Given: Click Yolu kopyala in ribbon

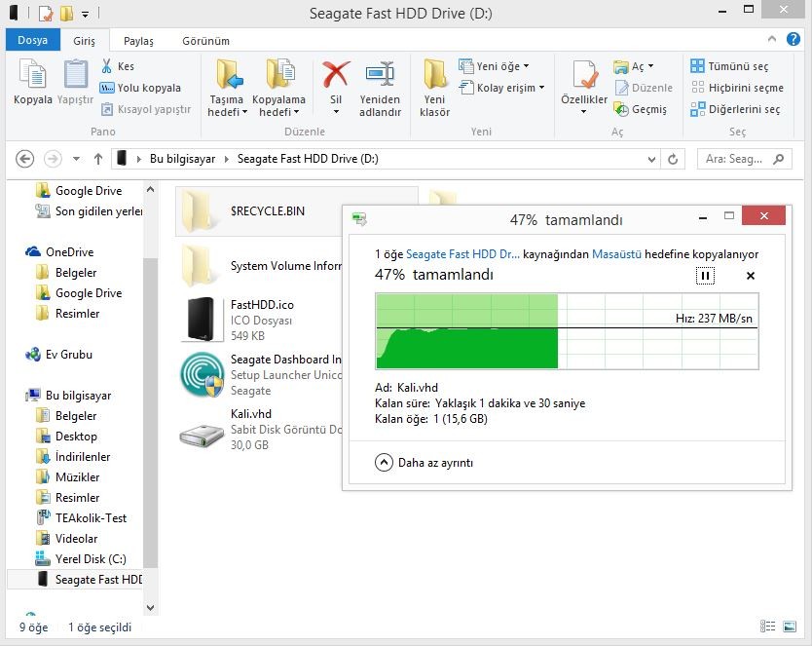Looking at the screenshot, I should (140, 88).
